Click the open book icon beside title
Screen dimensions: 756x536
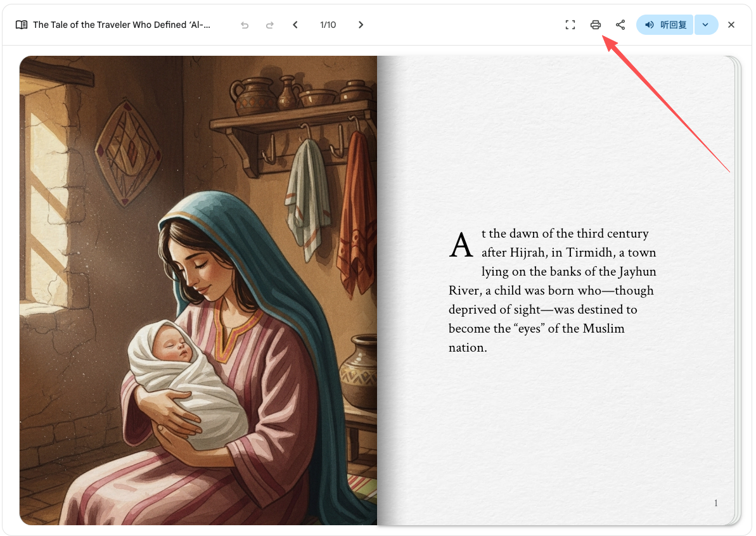click(x=21, y=25)
